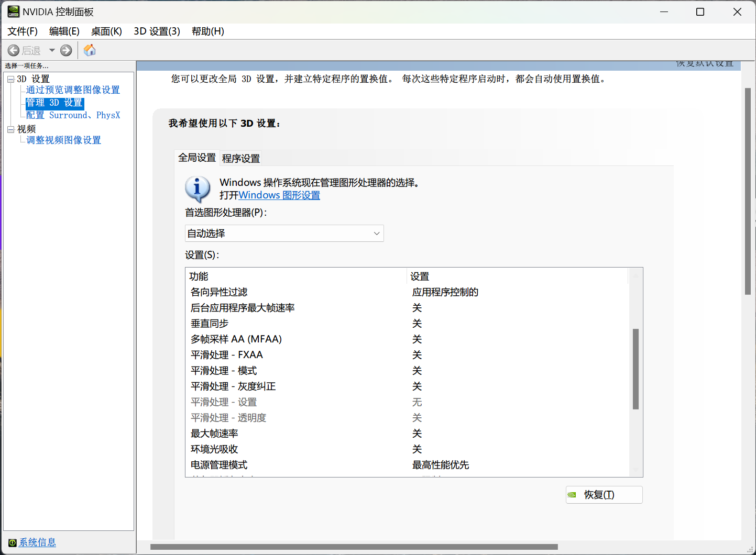Maximize the NVIDIA 控制面板 window

tap(700, 12)
